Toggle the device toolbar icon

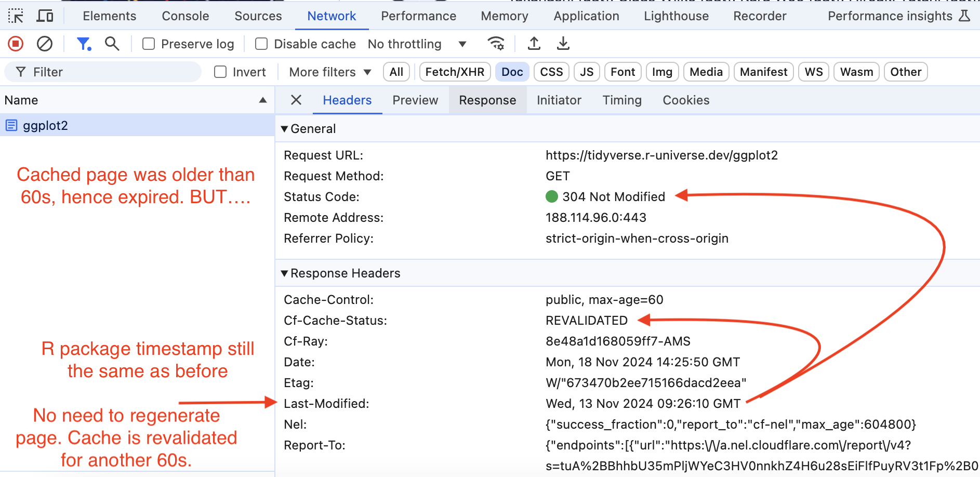pos(45,16)
